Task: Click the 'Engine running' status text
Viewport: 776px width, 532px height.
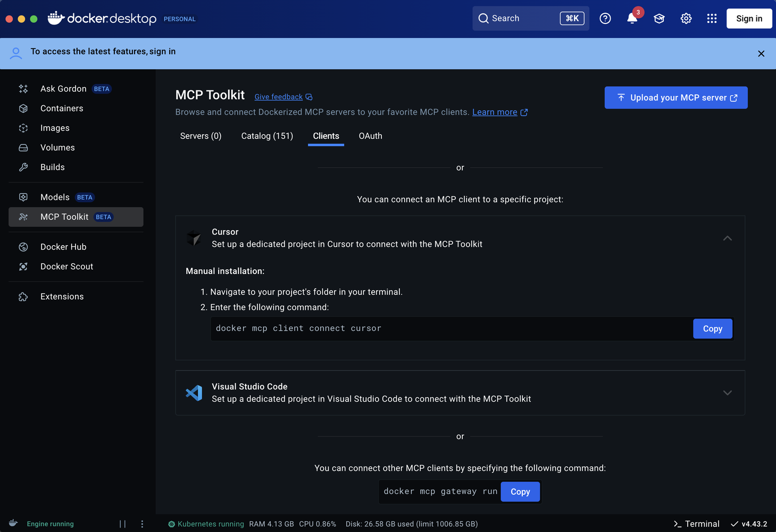Action: pyautogui.click(x=51, y=524)
